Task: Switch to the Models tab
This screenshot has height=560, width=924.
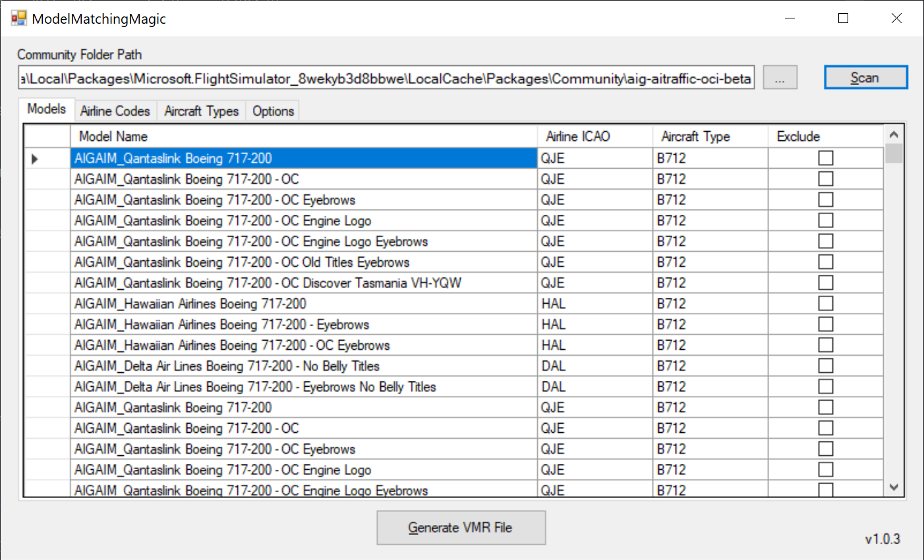Action: [x=46, y=109]
